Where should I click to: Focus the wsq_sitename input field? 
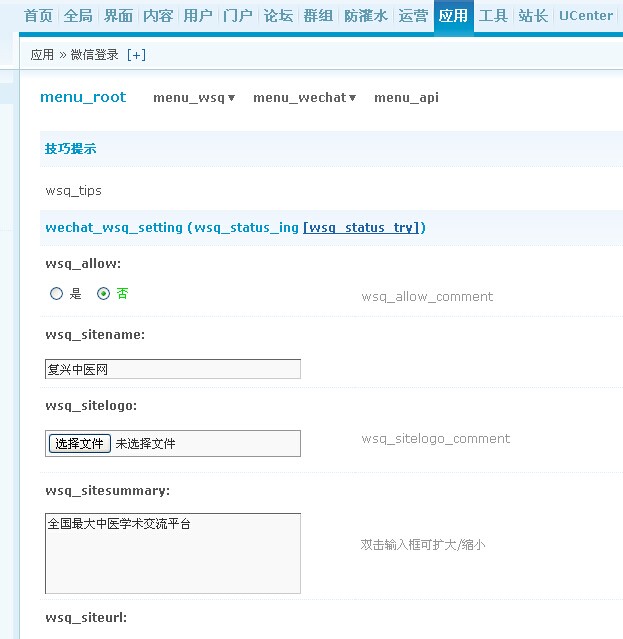(173, 369)
